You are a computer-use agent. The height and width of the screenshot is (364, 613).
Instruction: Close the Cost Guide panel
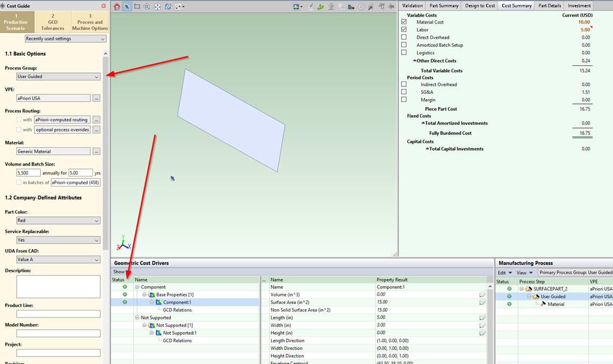[104, 6]
